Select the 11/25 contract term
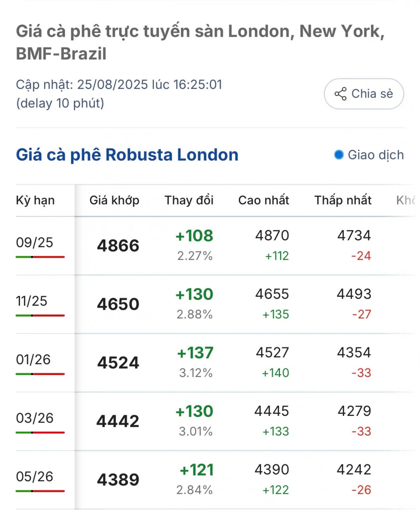Viewport: 420px width, 531px height. [x=31, y=301]
